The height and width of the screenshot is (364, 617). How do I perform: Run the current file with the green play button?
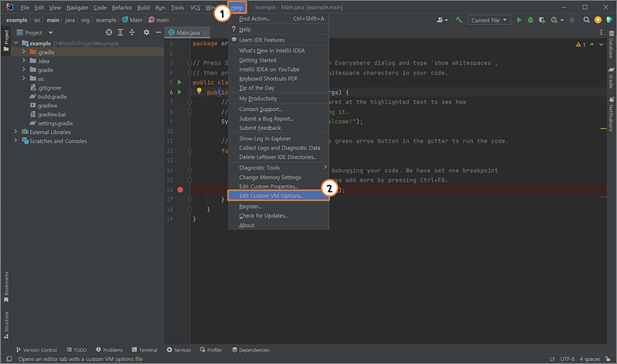coord(519,20)
